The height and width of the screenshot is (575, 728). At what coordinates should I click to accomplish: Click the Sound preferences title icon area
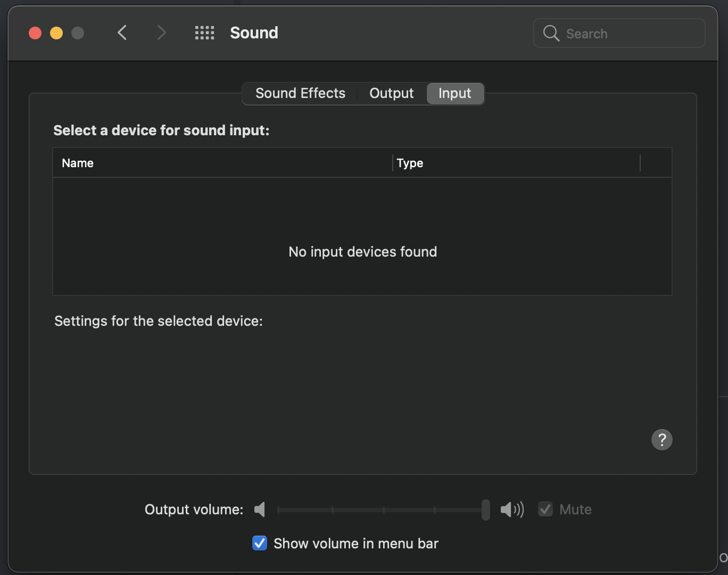[254, 32]
